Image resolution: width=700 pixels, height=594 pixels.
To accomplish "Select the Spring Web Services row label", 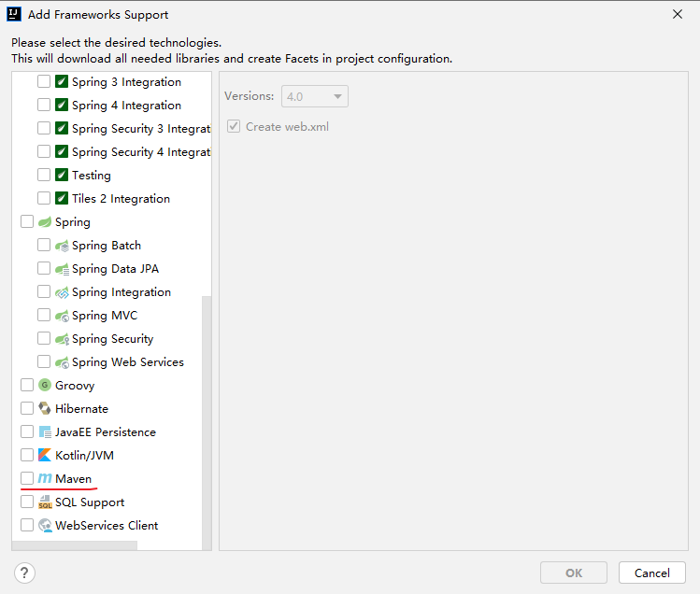I will (128, 362).
